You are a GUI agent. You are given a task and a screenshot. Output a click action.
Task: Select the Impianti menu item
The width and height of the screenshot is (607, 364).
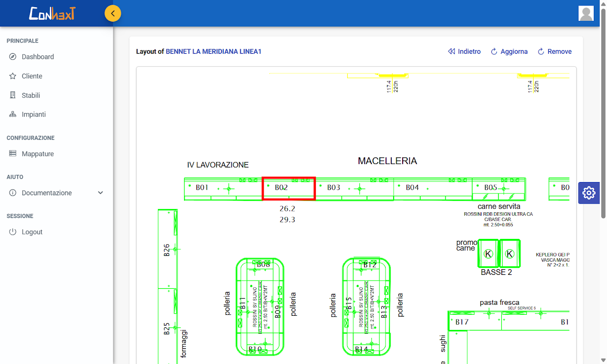tap(34, 115)
